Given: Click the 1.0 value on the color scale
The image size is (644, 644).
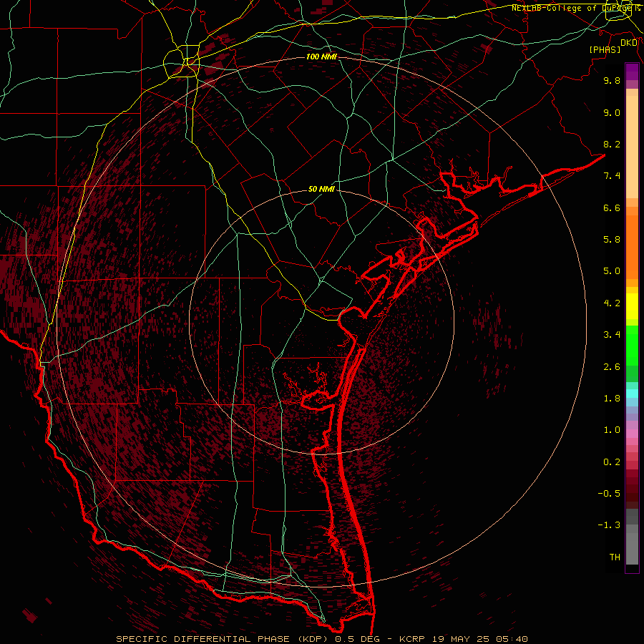Looking at the screenshot, I should [x=612, y=430].
